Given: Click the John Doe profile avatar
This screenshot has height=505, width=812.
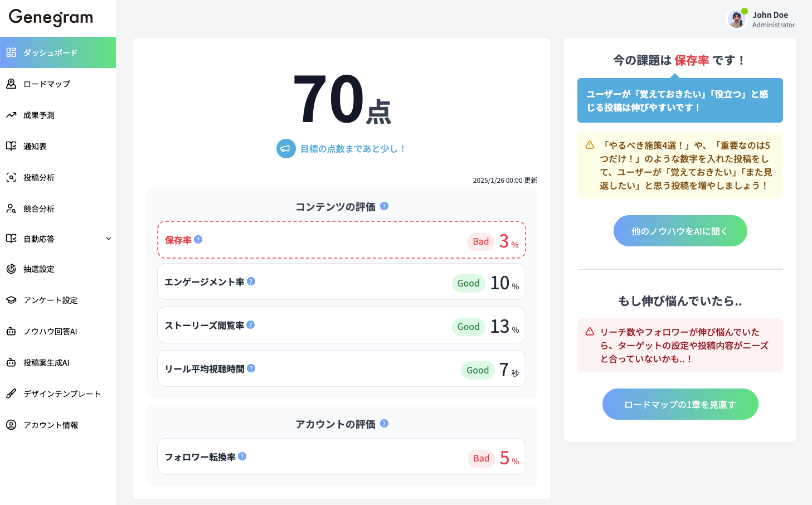Looking at the screenshot, I should [737, 19].
